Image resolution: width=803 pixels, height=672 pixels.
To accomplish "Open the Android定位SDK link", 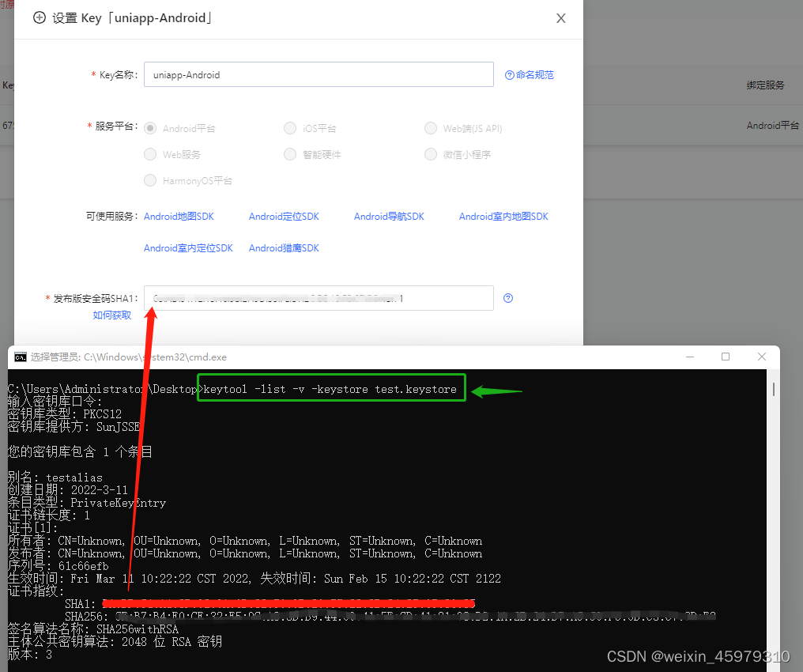I will (x=284, y=217).
